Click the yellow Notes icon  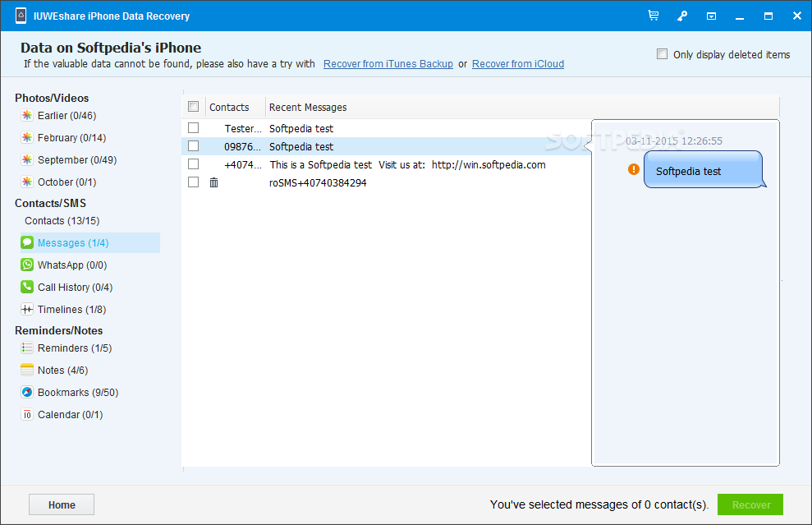point(27,370)
